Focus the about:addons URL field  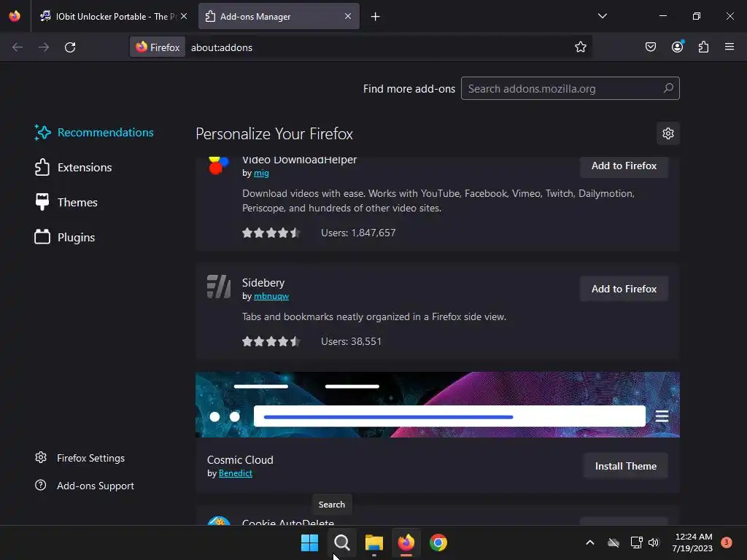coord(376,47)
